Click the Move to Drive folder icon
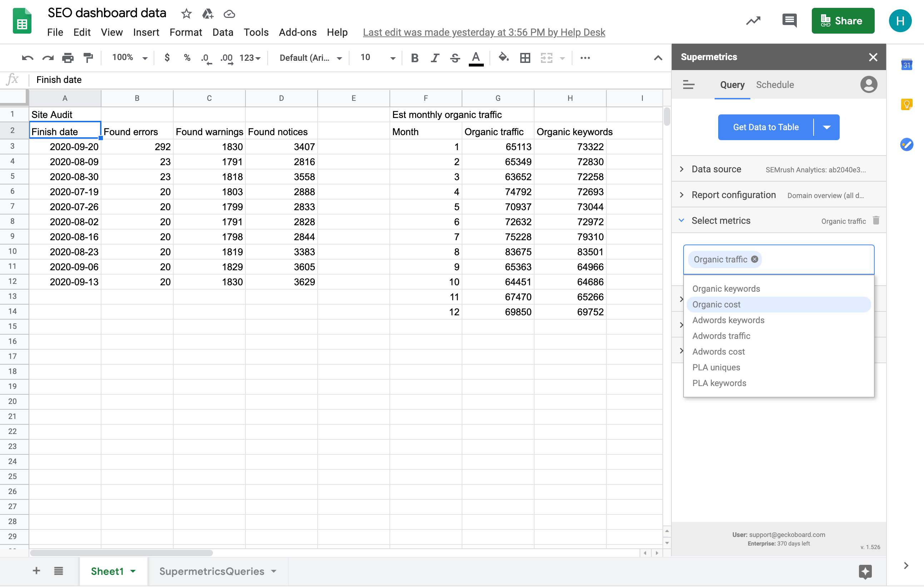This screenshot has width=924, height=587. [x=208, y=14]
